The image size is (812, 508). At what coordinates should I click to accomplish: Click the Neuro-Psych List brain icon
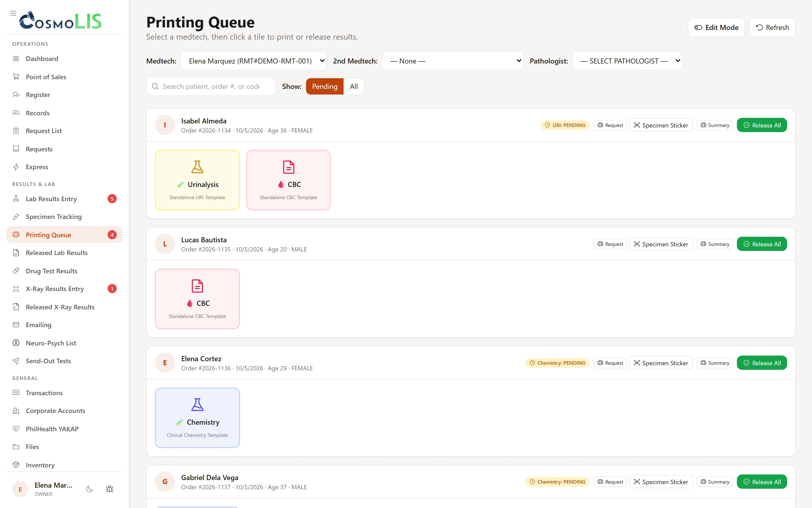(x=16, y=343)
